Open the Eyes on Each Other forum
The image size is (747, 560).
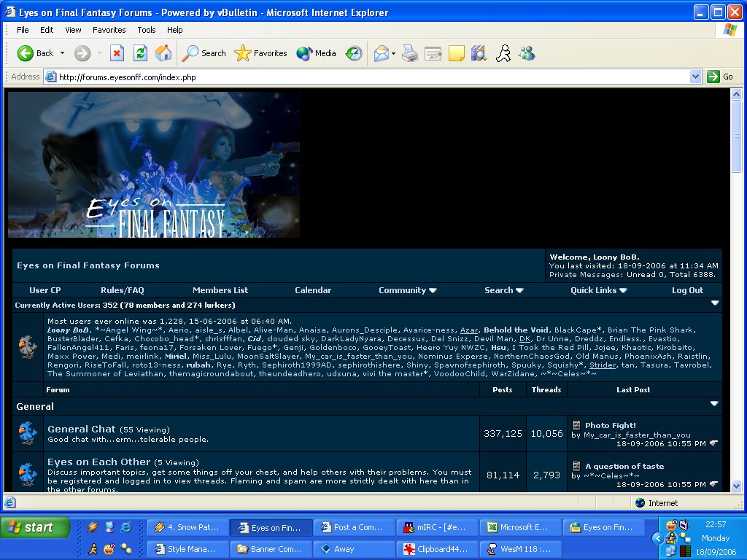click(x=98, y=462)
